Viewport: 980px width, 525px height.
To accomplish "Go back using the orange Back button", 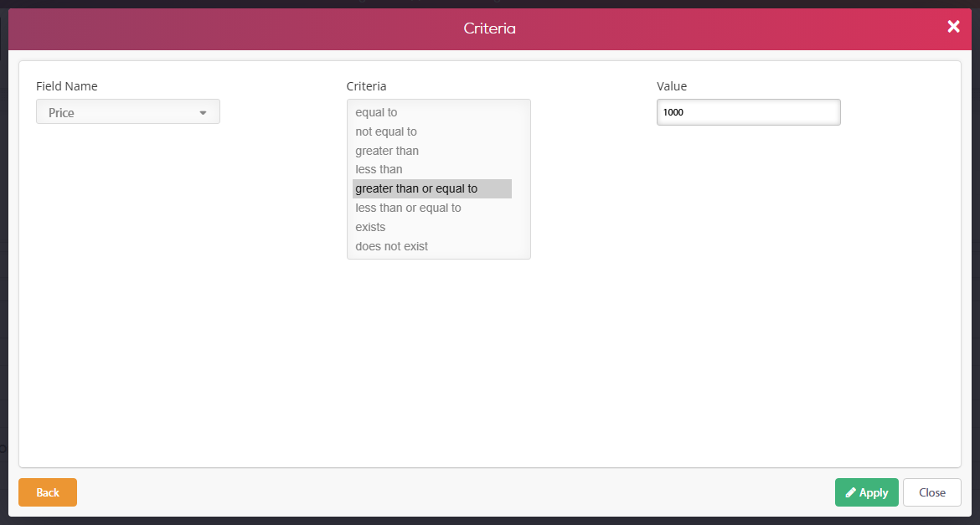I will click(48, 492).
